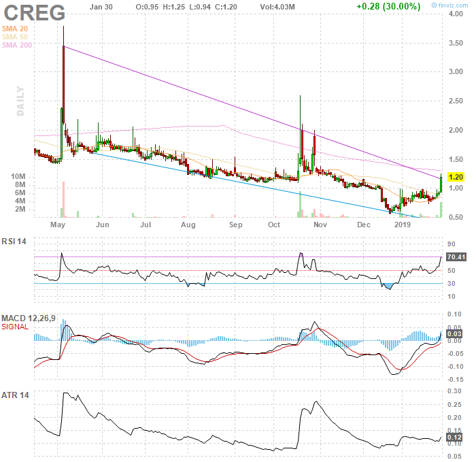Click the C:1.20 close value
This screenshot has height=462, width=476.
pyautogui.click(x=226, y=7)
